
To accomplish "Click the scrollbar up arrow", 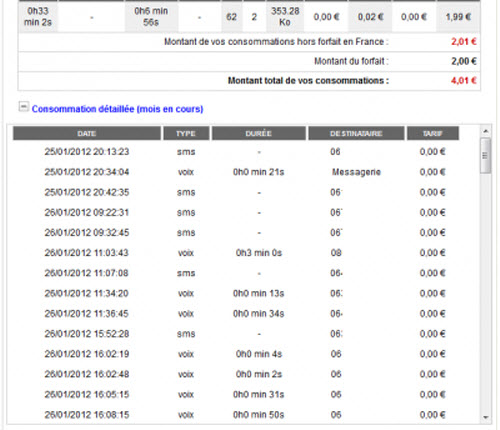I will pyautogui.click(x=486, y=131).
